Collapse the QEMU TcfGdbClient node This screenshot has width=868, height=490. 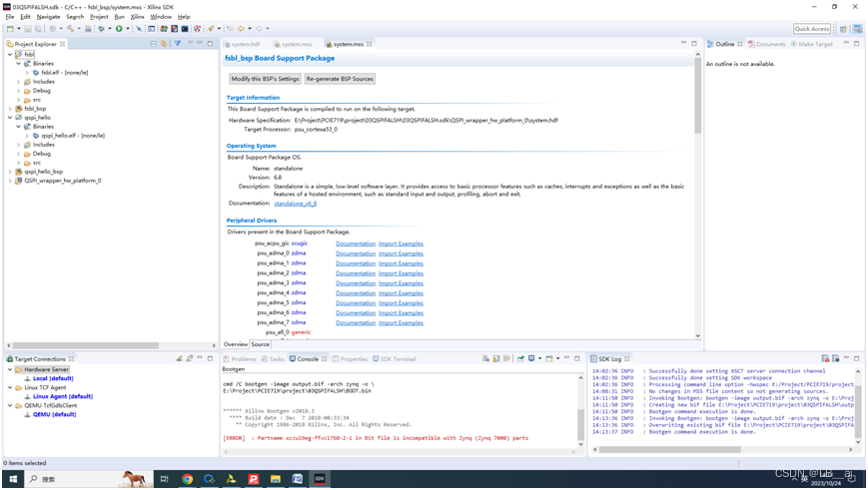(x=10, y=405)
